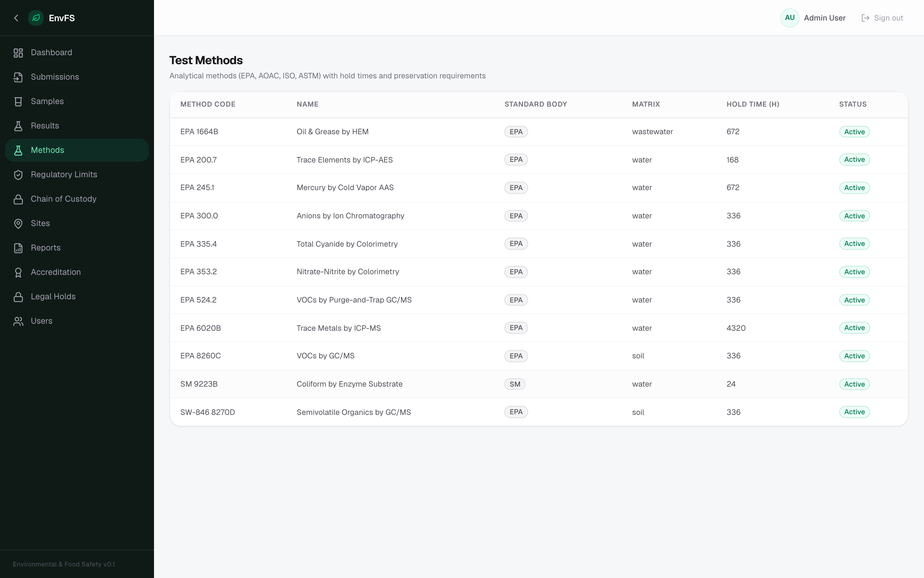This screenshot has width=924, height=578.
Task: Select the EPA 1664B method code
Action: click(199, 132)
